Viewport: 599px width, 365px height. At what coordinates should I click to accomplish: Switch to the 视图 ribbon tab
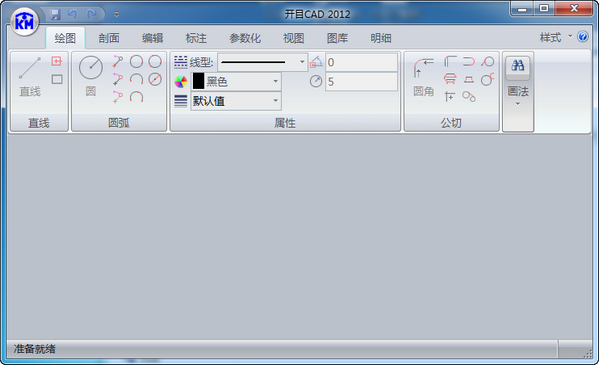(x=294, y=38)
